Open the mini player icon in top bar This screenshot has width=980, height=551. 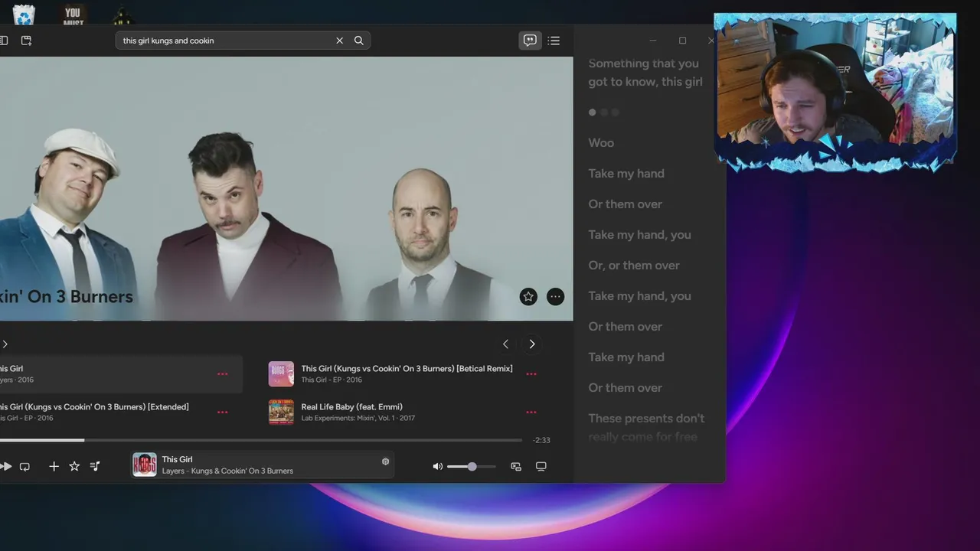[x=26, y=41]
